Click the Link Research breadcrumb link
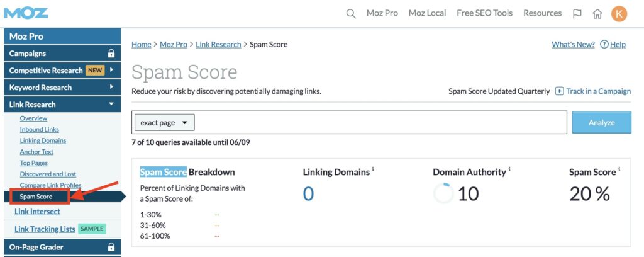The image size is (644, 257). pos(218,45)
